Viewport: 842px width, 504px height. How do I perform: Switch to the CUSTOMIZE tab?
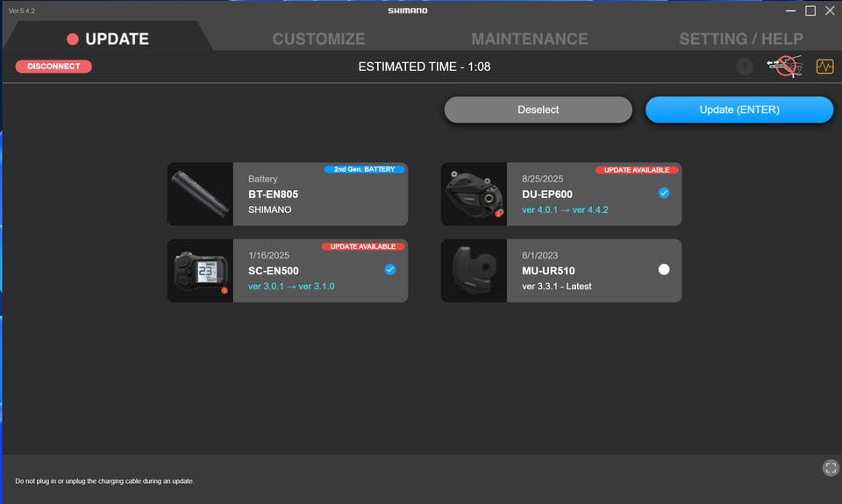pyautogui.click(x=318, y=39)
